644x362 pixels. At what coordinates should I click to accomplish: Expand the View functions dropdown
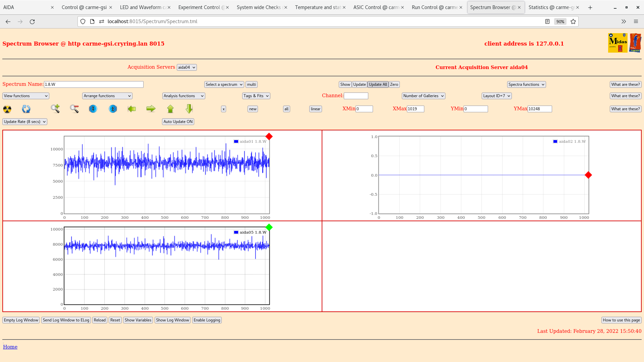pyautogui.click(x=26, y=96)
